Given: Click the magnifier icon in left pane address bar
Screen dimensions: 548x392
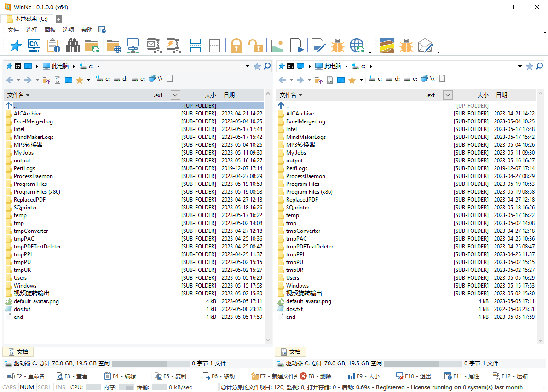Looking at the screenshot, I should [x=267, y=66].
